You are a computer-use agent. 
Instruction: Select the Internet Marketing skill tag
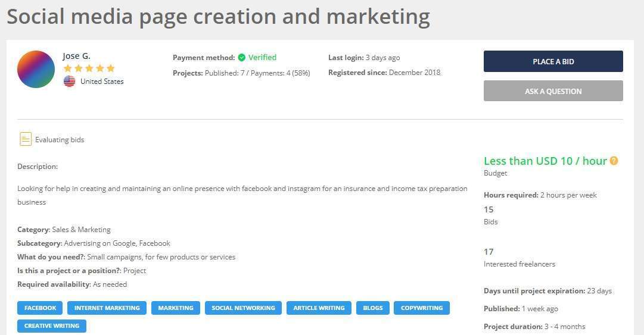(107, 308)
